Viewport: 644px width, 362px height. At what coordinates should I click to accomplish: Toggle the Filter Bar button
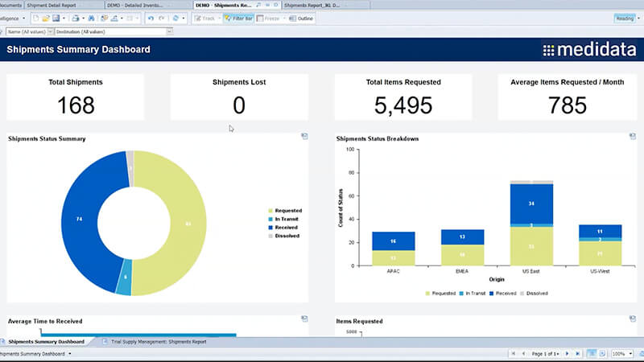click(x=238, y=19)
